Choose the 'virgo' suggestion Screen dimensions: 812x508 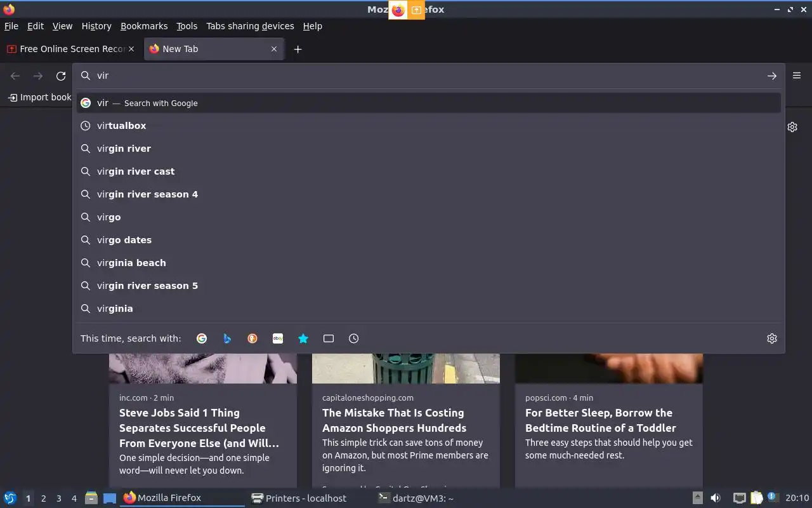pos(429,217)
